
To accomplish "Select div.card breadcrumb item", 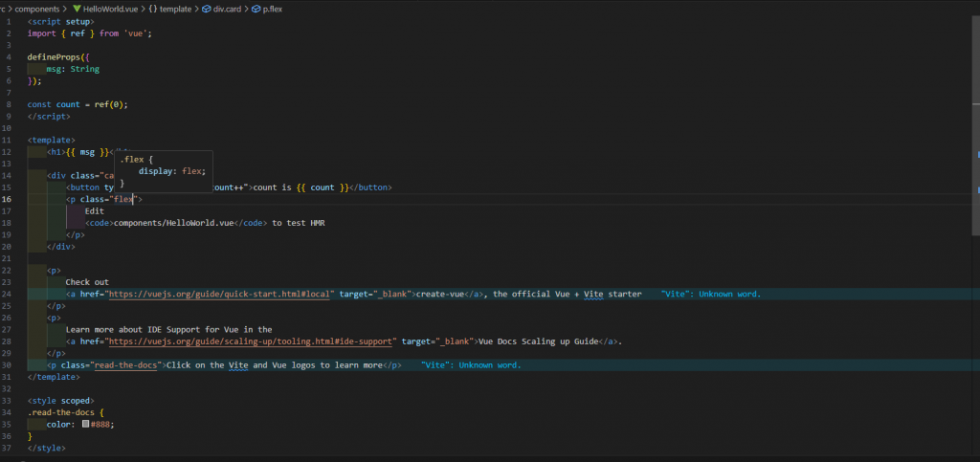I will [229, 10].
